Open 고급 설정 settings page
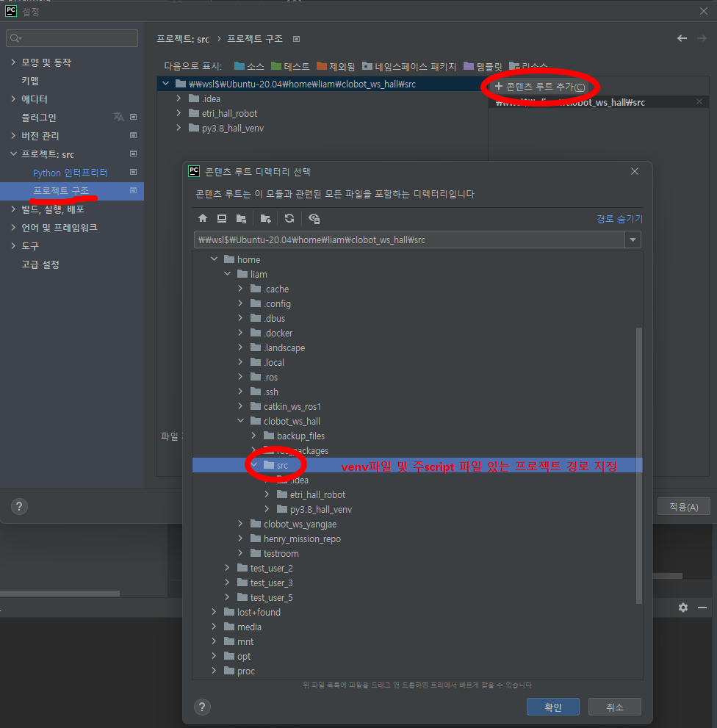 point(40,264)
